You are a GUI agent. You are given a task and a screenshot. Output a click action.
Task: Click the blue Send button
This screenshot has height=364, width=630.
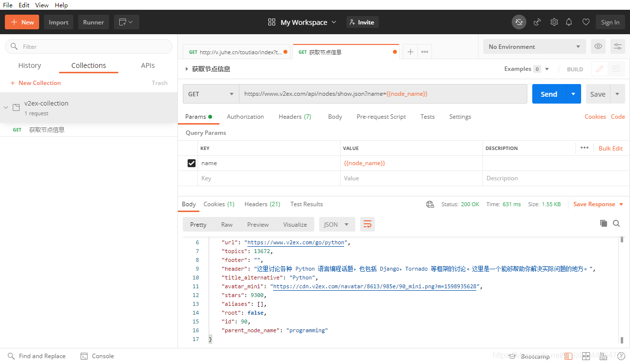point(549,94)
